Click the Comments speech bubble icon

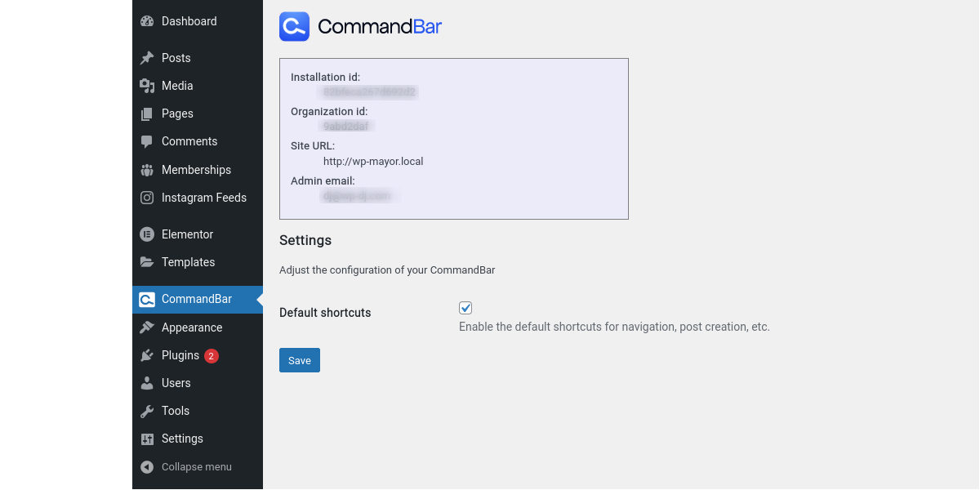pyautogui.click(x=147, y=141)
